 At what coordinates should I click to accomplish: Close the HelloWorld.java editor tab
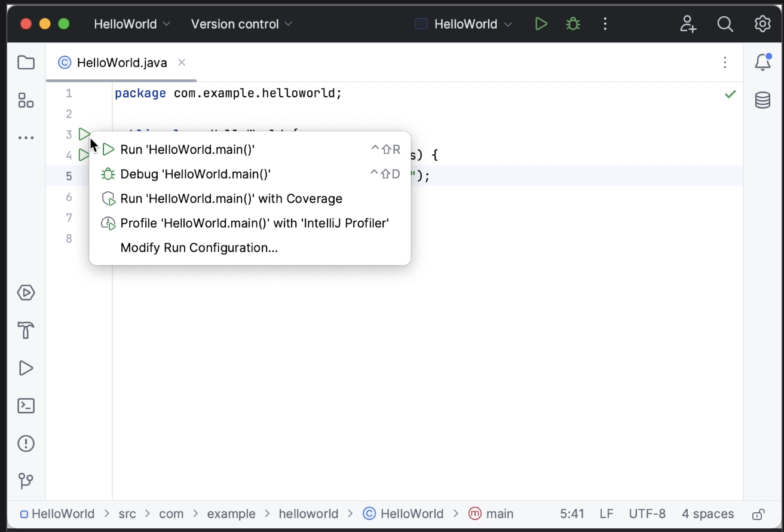click(x=182, y=62)
